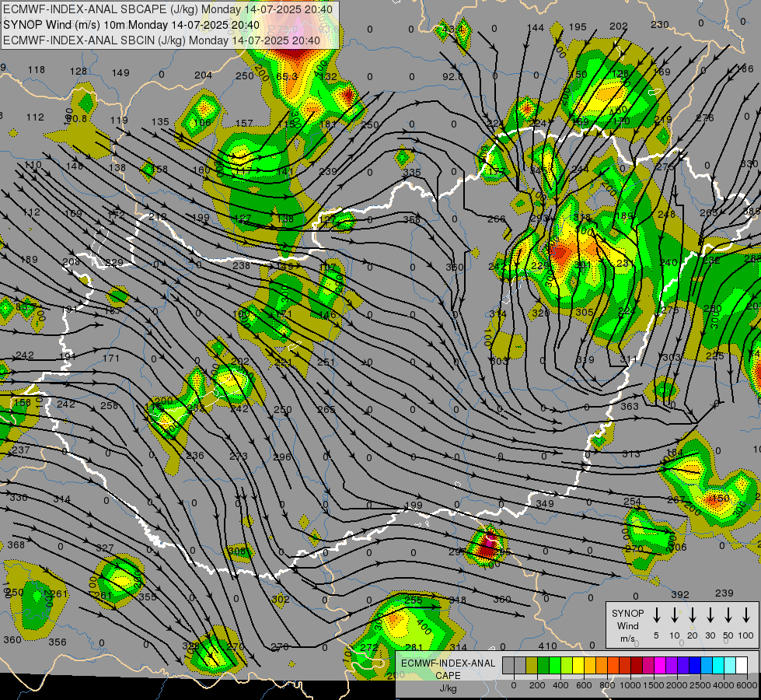Click the 800 tick label on CAPE scale
The height and width of the screenshot is (700, 761).
607,685
